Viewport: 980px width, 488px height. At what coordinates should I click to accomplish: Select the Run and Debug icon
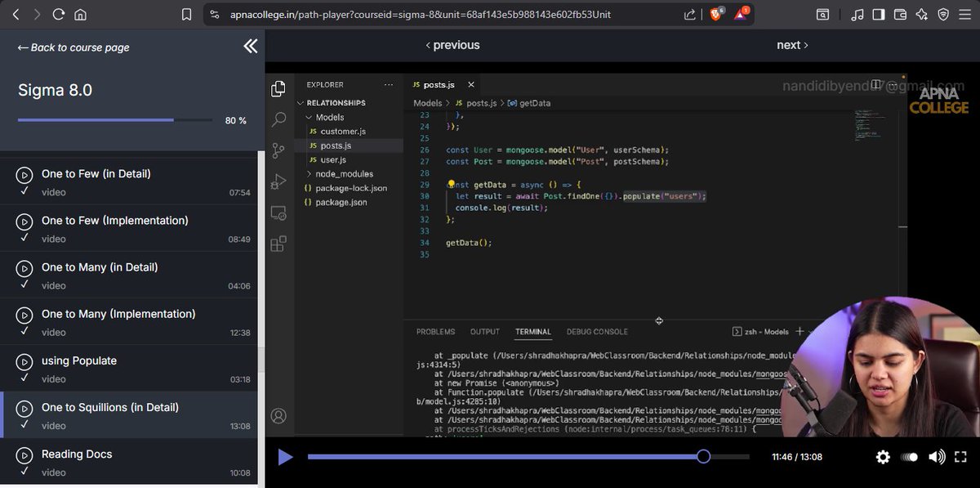pos(278,181)
